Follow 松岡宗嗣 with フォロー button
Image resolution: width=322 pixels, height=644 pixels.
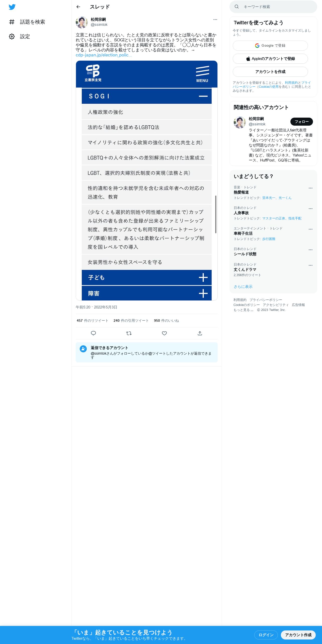point(302,122)
